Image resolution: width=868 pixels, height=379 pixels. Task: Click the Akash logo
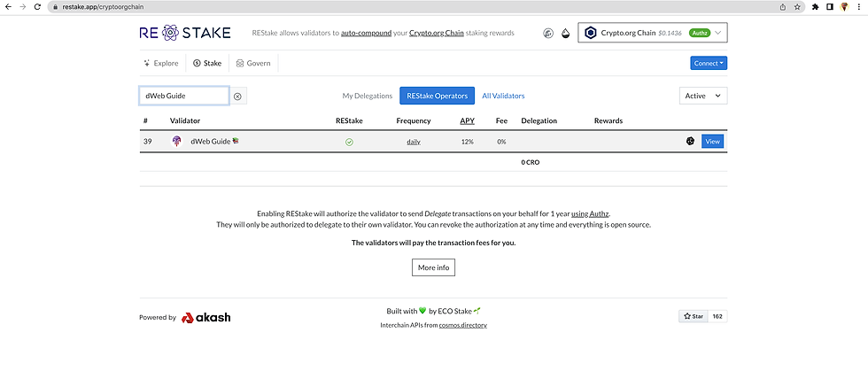pyautogui.click(x=205, y=318)
